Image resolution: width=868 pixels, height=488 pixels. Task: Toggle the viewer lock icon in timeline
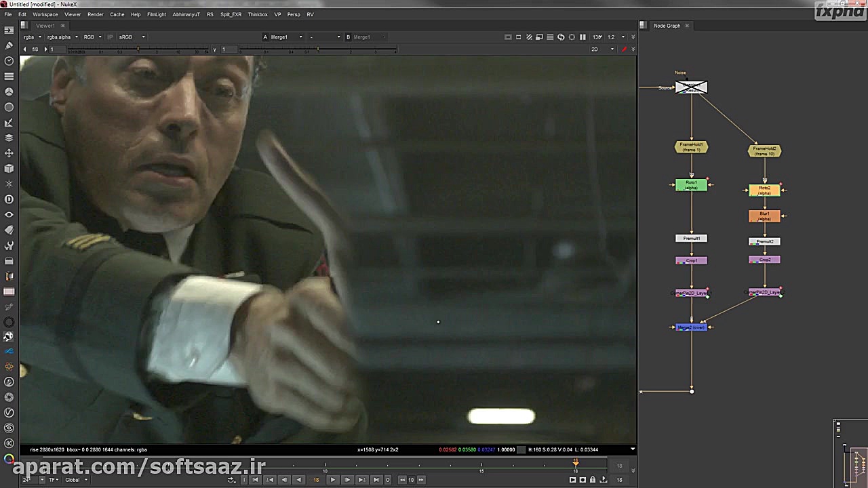click(x=593, y=480)
